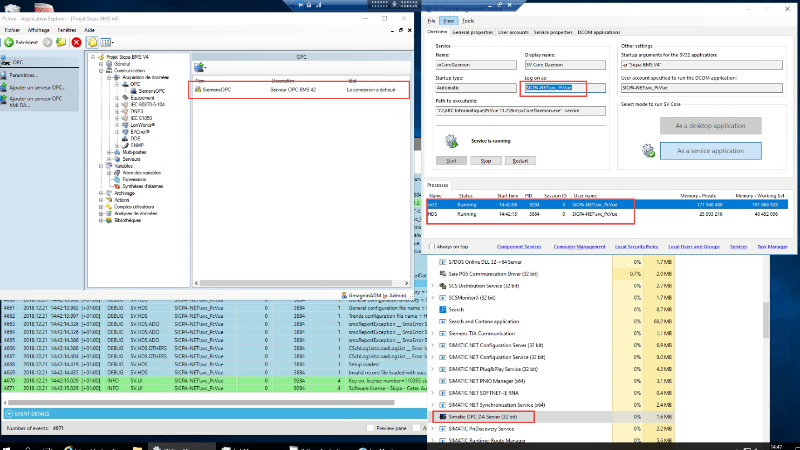This screenshot has height=450, width=800.
Task: Click the Ajouter un serveur OPC icon
Action: tap(4, 88)
